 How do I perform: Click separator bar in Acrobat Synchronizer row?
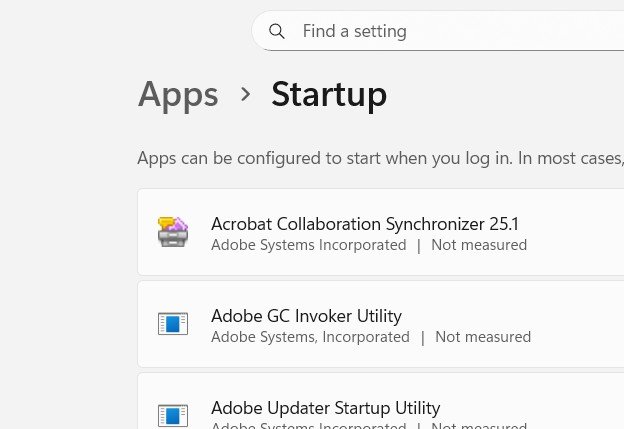click(419, 245)
